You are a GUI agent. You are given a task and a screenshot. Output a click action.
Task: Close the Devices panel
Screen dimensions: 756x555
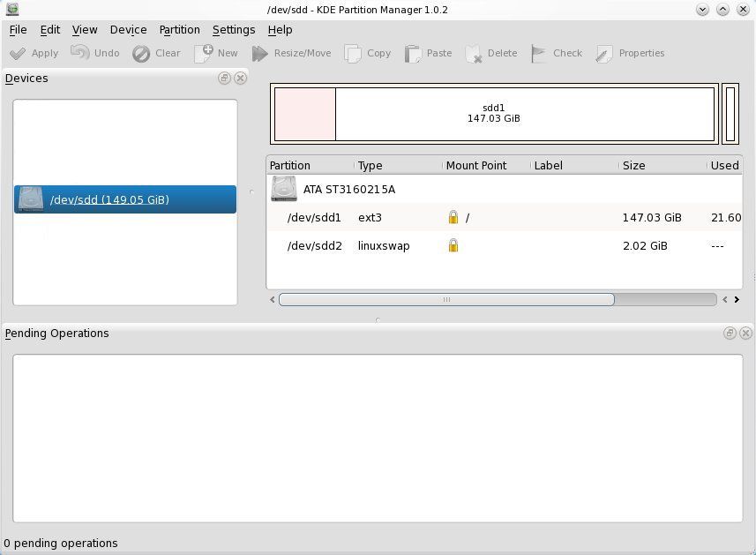[240, 79]
